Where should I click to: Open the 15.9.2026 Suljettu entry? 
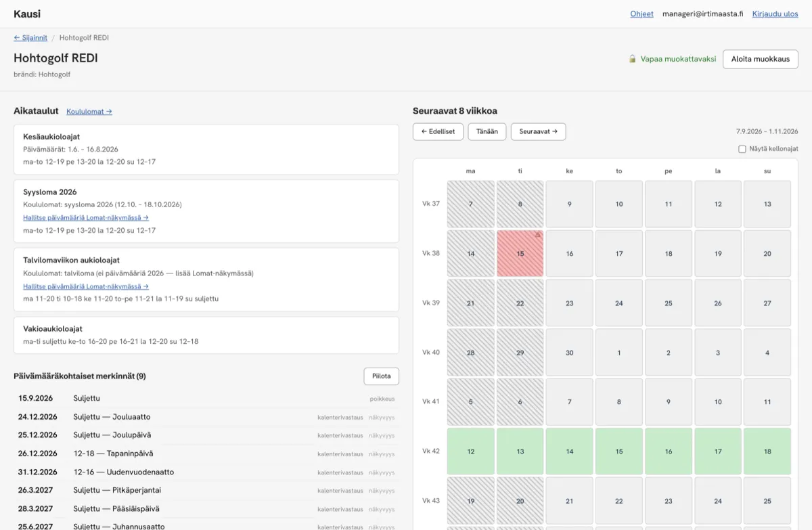(206, 399)
